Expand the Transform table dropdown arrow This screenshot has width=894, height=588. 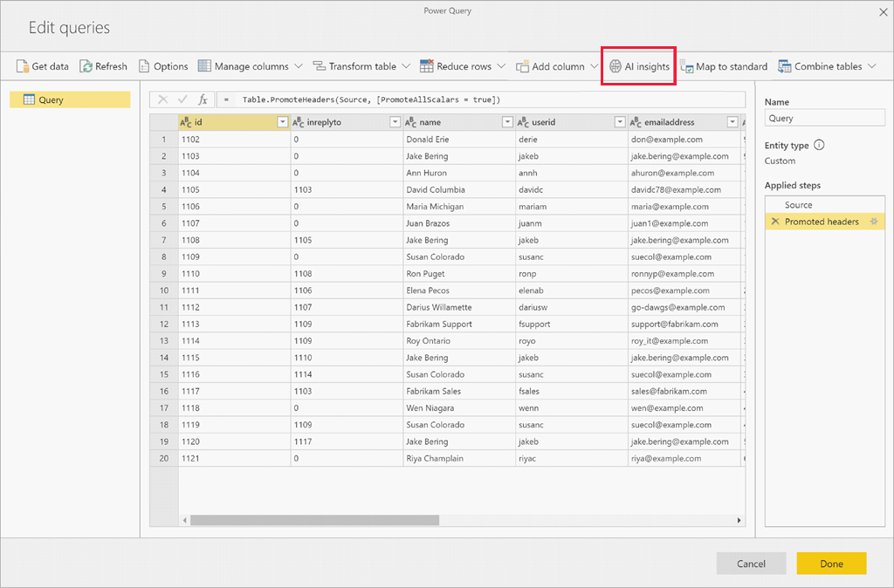(406, 66)
